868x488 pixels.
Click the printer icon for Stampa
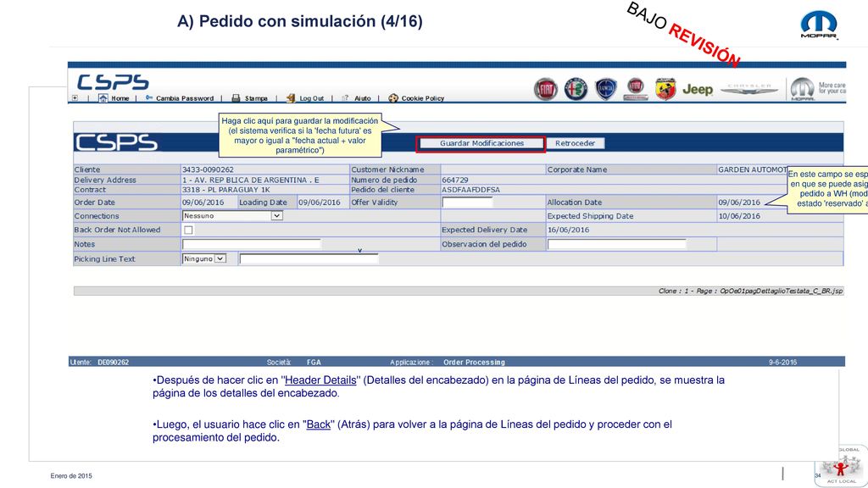click(x=236, y=98)
